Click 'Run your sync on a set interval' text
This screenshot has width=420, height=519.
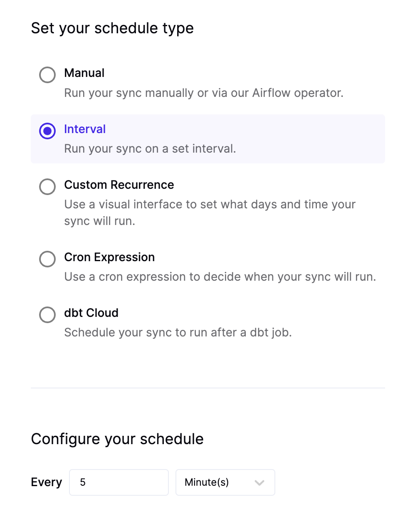150,148
